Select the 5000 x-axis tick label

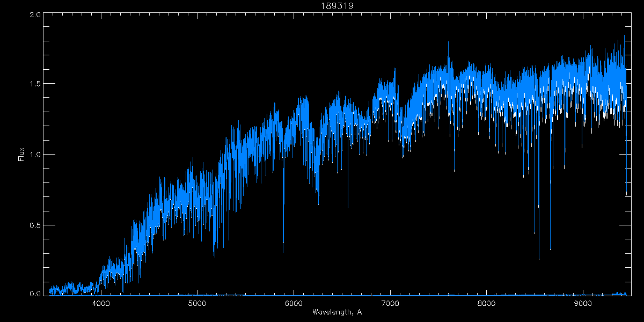click(197, 304)
